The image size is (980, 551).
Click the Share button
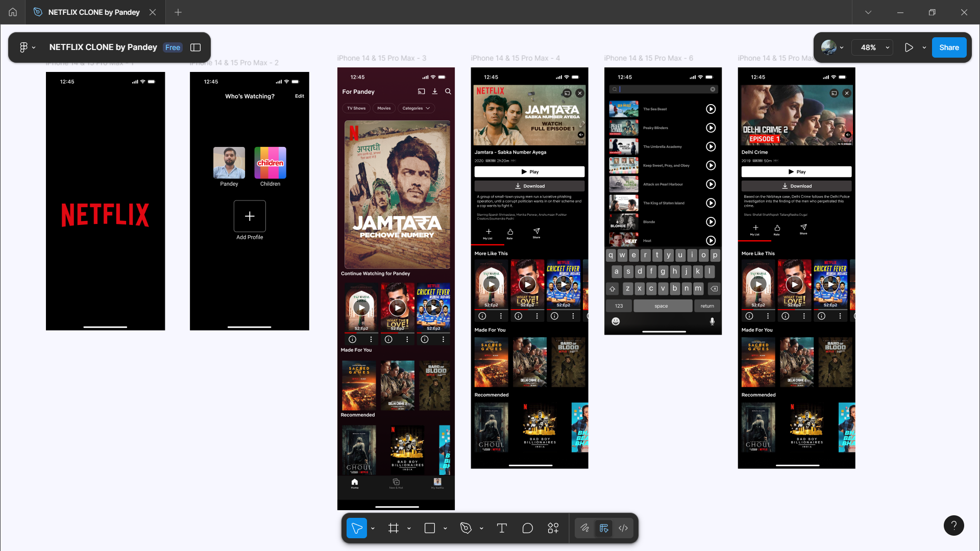[949, 47]
